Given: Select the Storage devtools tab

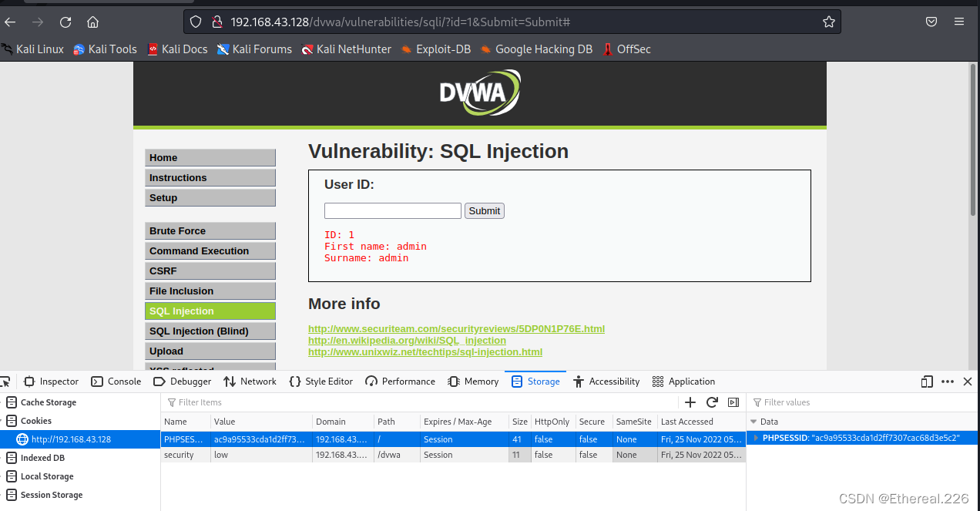Looking at the screenshot, I should (x=535, y=382).
